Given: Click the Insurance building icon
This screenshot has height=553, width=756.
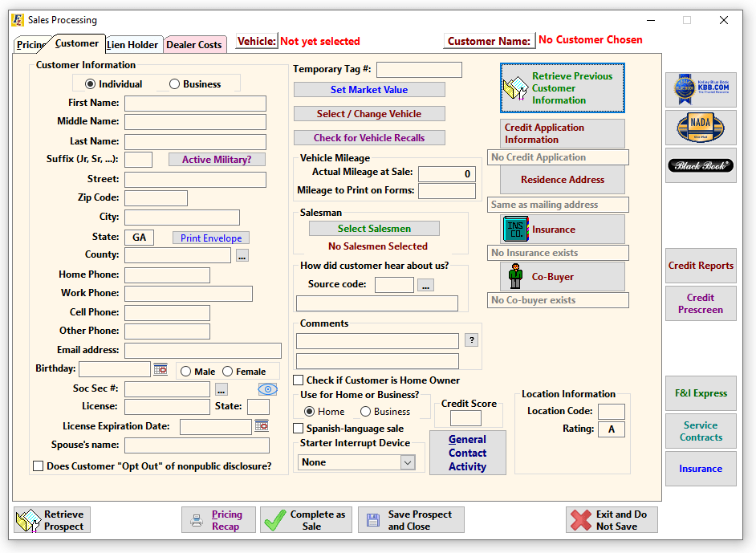Looking at the screenshot, I should [514, 229].
